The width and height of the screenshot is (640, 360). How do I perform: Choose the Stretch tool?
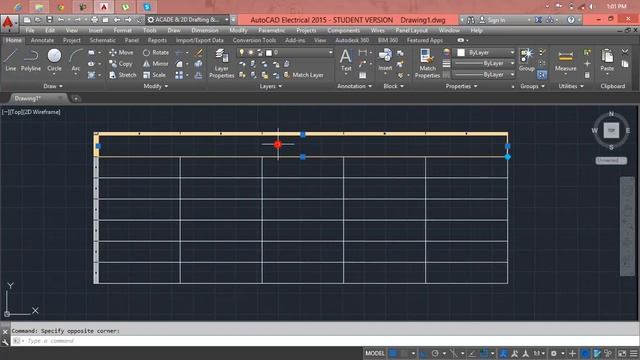point(123,75)
